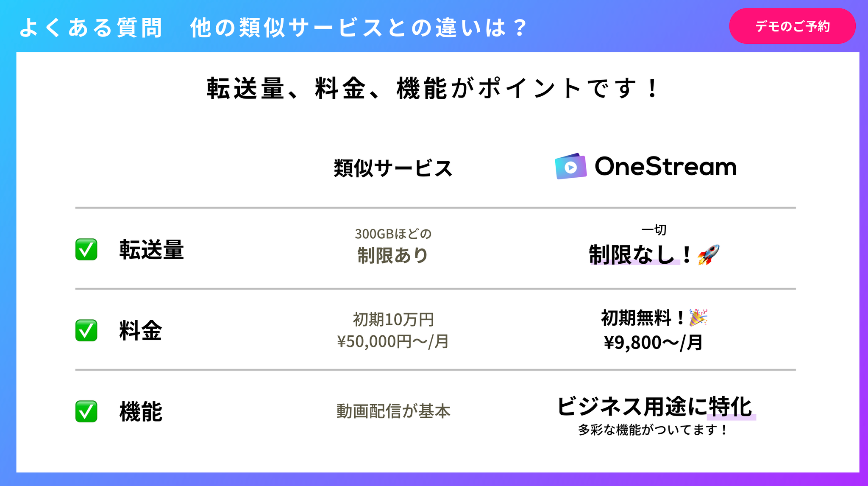Click the ¥50,000円〜/月 price text
The height and width of the screenshot is (486, 868).
pos(393,341)
